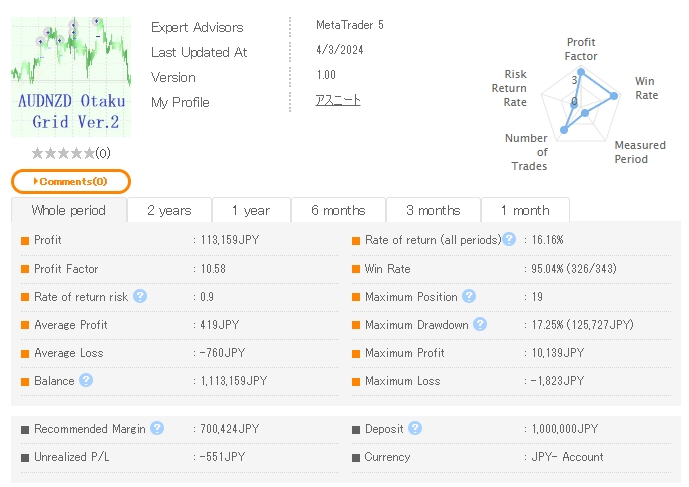Click the Unrealized P/L value -551JPY
The height and width of the screenshot is (487, 689).
(x=222, y=457)
